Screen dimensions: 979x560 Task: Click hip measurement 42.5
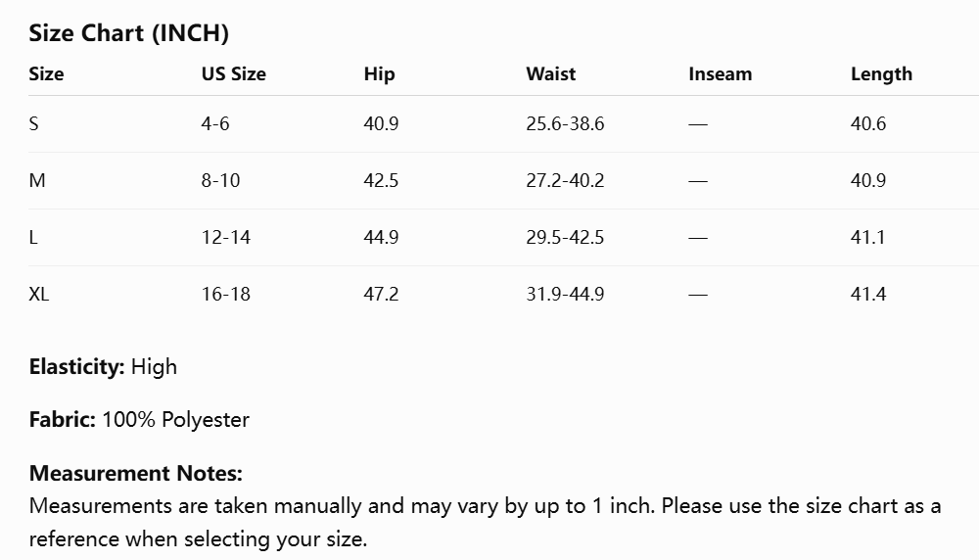381,180
